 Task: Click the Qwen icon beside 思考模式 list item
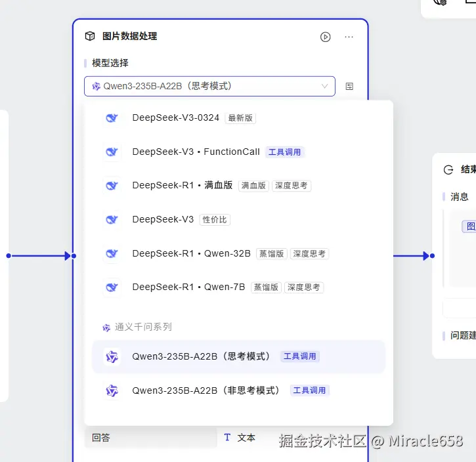112,357
